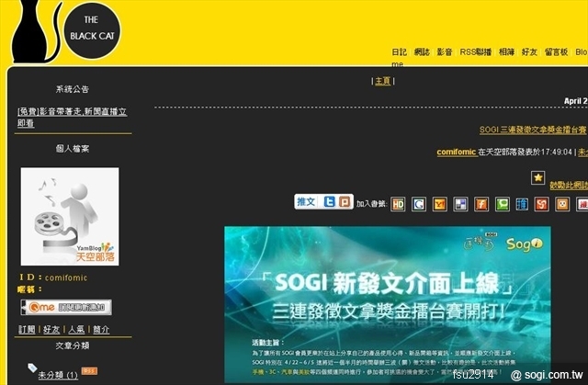Click the SOGI 新發文介面上線 banner image
The width and height of the screenshot is (588, 385).
[x=388, y=304]
